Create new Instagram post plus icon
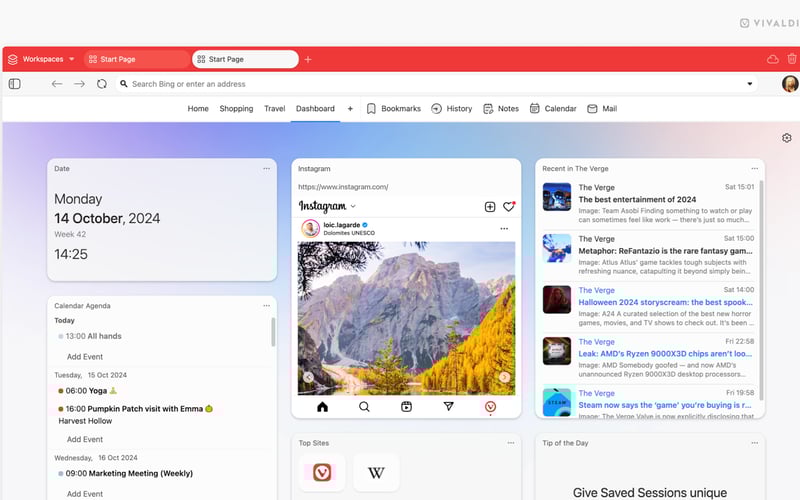800x500 pixels. pyautogui.click(x=490, y=207)
